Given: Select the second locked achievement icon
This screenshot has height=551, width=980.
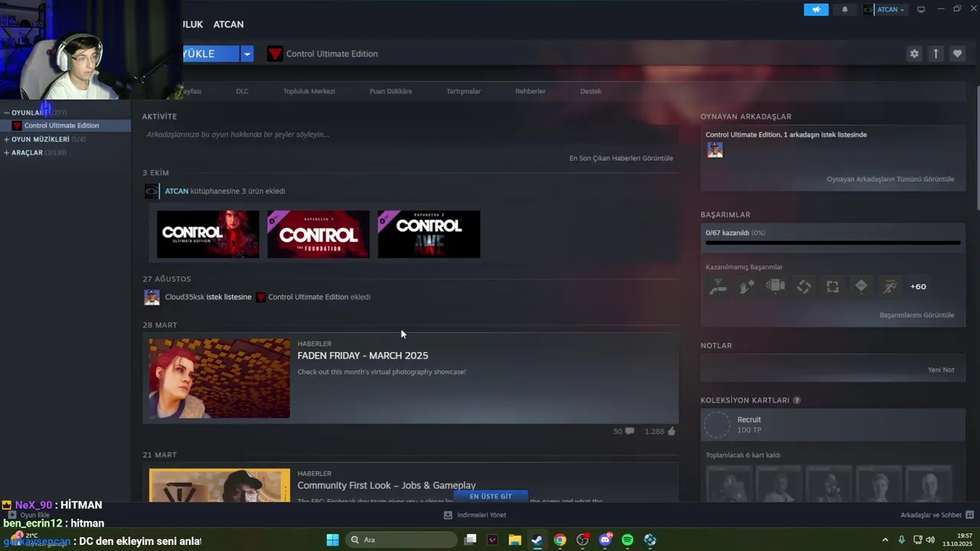Looking at the screenshot, I should tap(746, 286).
